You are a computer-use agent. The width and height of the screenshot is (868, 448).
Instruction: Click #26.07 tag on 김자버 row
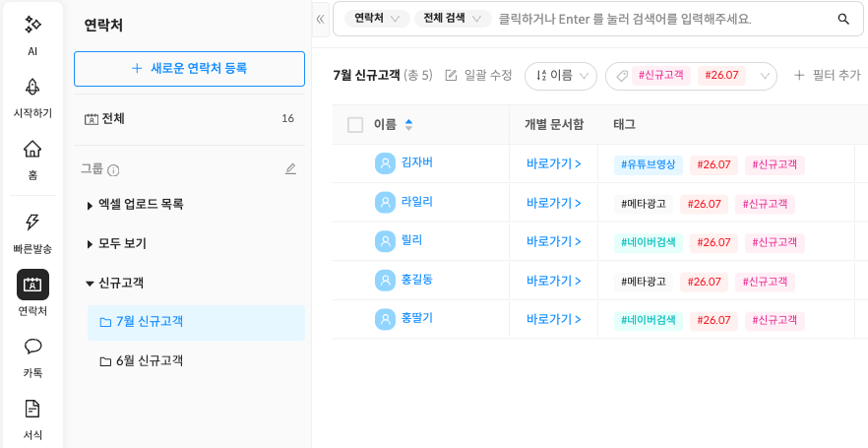(713, 165)
